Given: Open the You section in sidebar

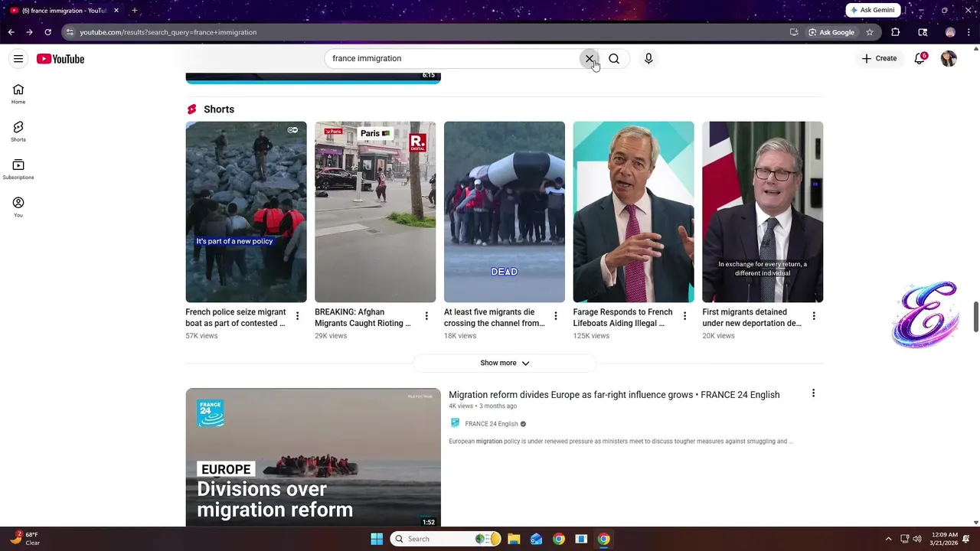Looking at the screenshot, I should (18, 207).
